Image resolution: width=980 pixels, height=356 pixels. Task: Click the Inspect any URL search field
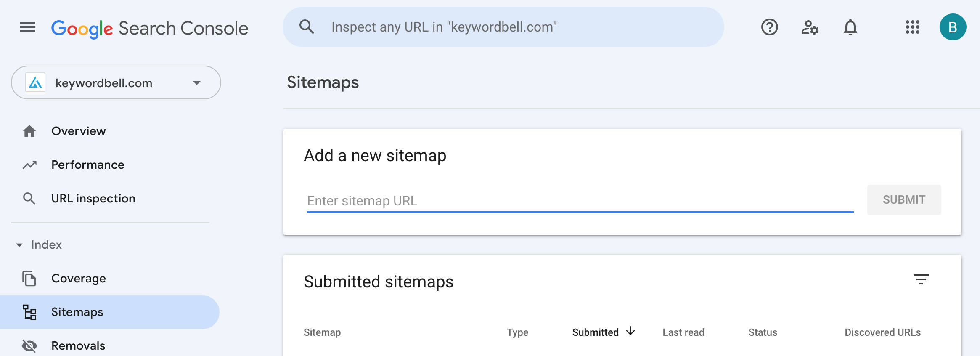[505, 27]
